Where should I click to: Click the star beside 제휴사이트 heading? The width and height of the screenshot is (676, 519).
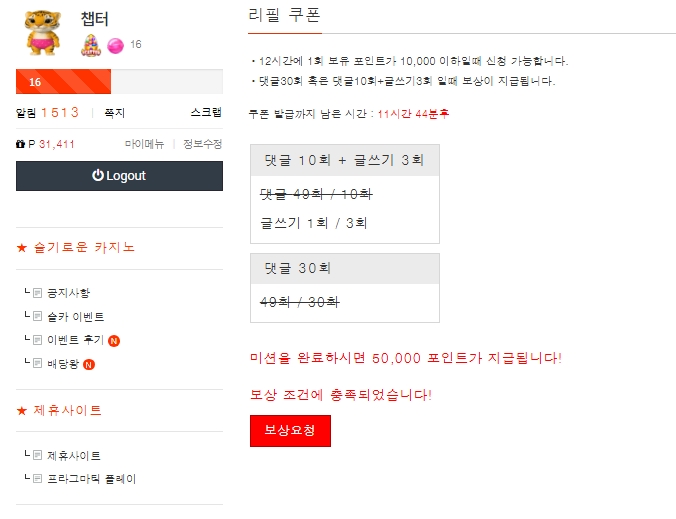pyautogui.click(x=22, y=411)
